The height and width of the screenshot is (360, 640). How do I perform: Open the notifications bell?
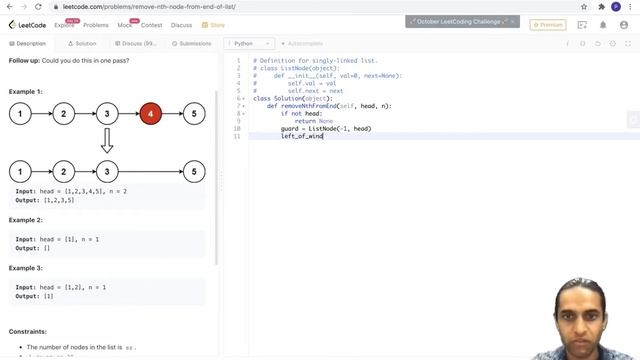[603, 25]
